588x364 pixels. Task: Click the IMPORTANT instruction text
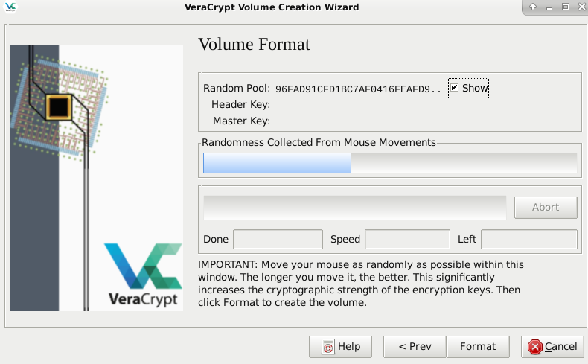361,284
